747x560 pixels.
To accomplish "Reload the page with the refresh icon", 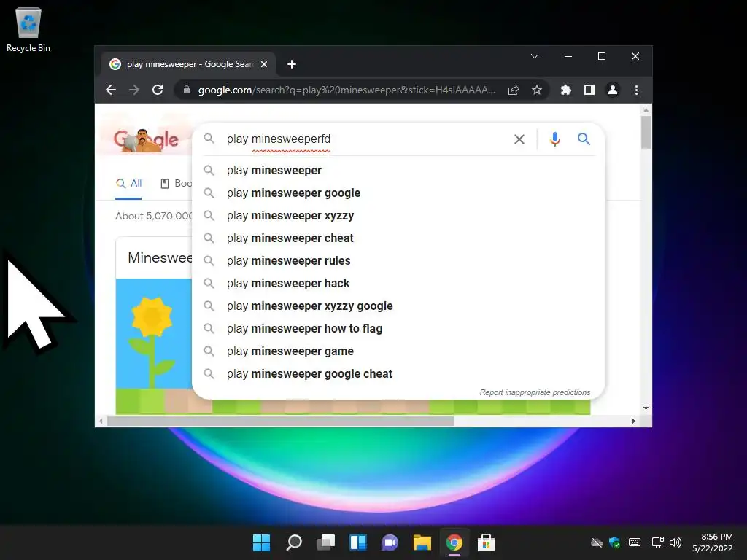I will [x=158, y=90].
